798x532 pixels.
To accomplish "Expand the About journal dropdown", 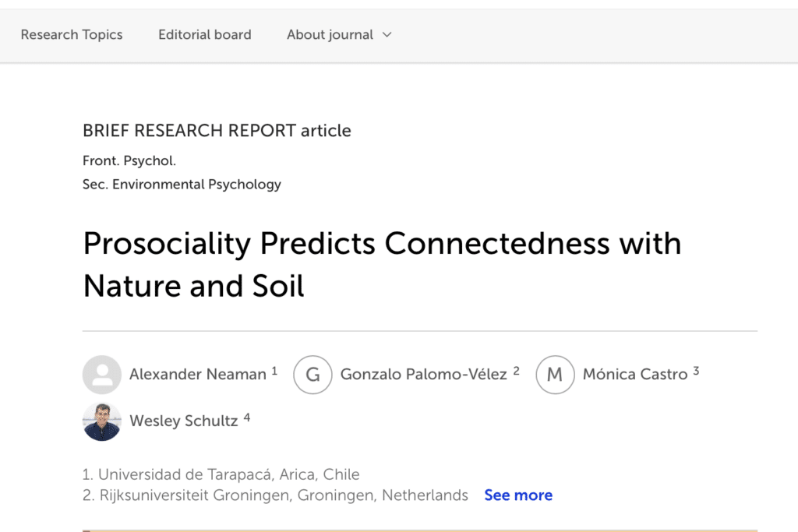I will [x=339, y=35].
